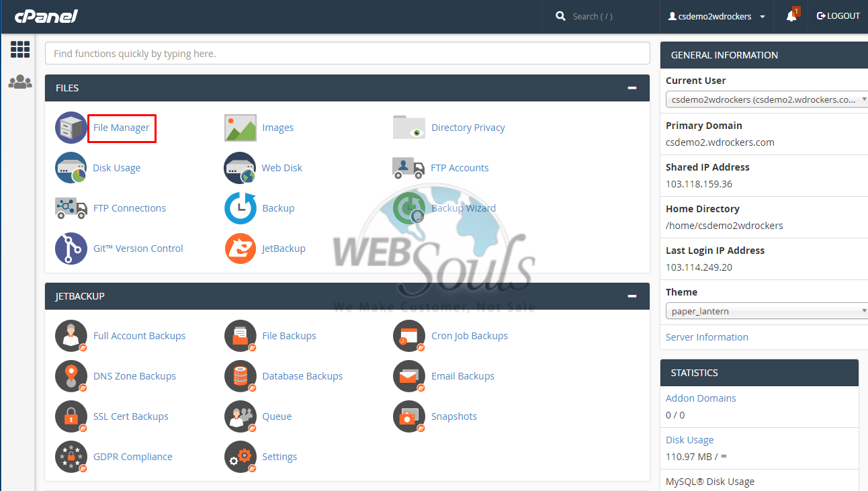Click the JetBackup Settings gear icon
The width and height of the screenshot is (868, 491).
(x=241, y=457)
